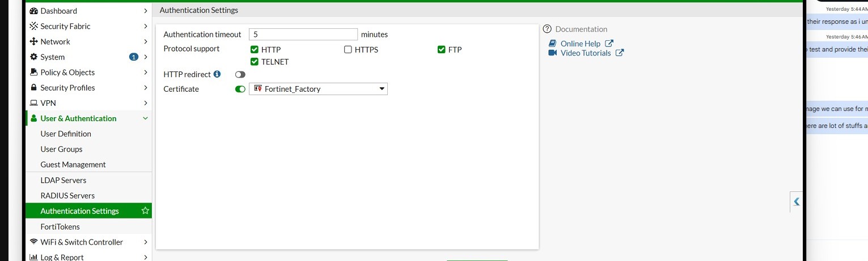Uncheck the TELNET protocol checkbox

point(255,62)
